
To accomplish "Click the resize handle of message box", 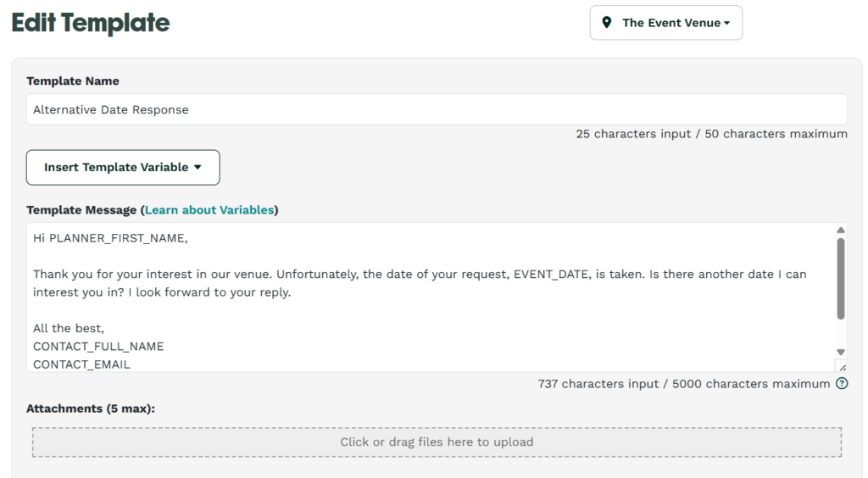I will click(842, 367).
